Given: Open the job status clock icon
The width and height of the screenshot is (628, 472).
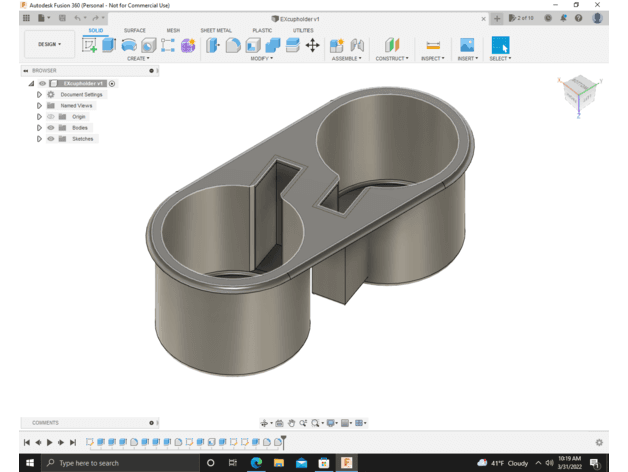Looking at the screenshot, I should [x=548, y=18].
